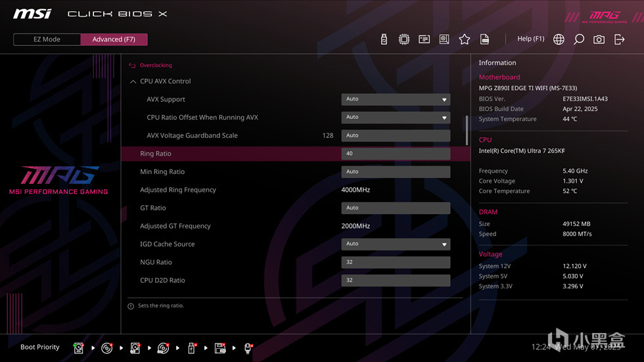Click the Ring Ratio field showing 40
This screenshot has width=644, height=362.
[x=396, y=154]
